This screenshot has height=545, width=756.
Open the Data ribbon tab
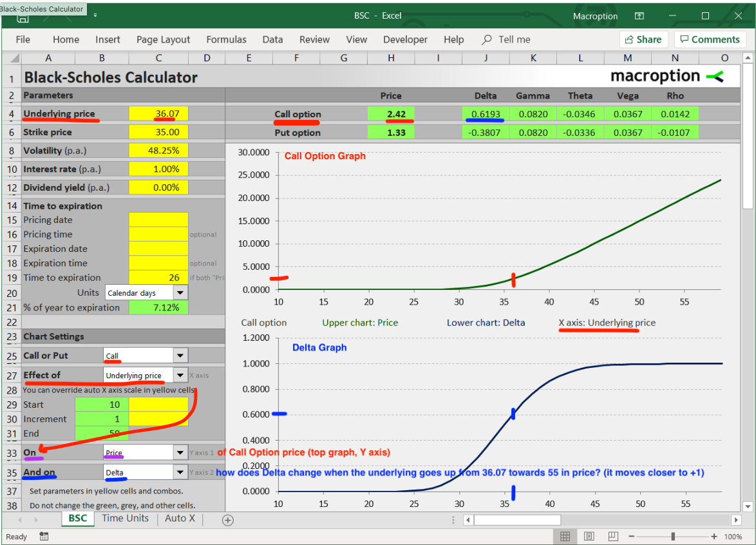point(272,39)
